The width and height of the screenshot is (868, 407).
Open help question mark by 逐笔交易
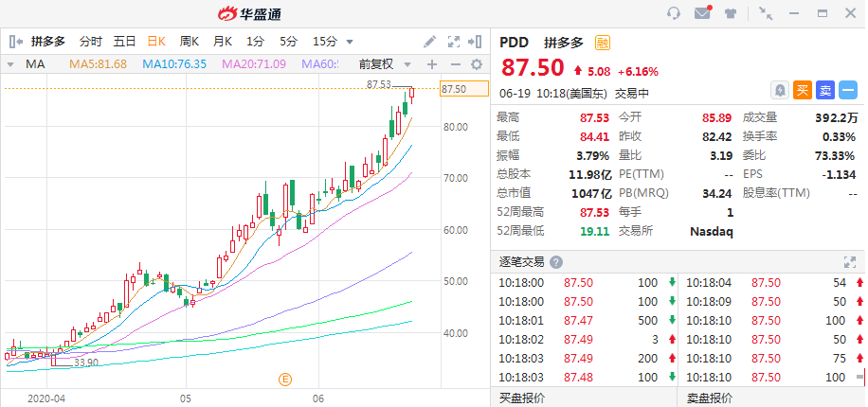[556, 262]
